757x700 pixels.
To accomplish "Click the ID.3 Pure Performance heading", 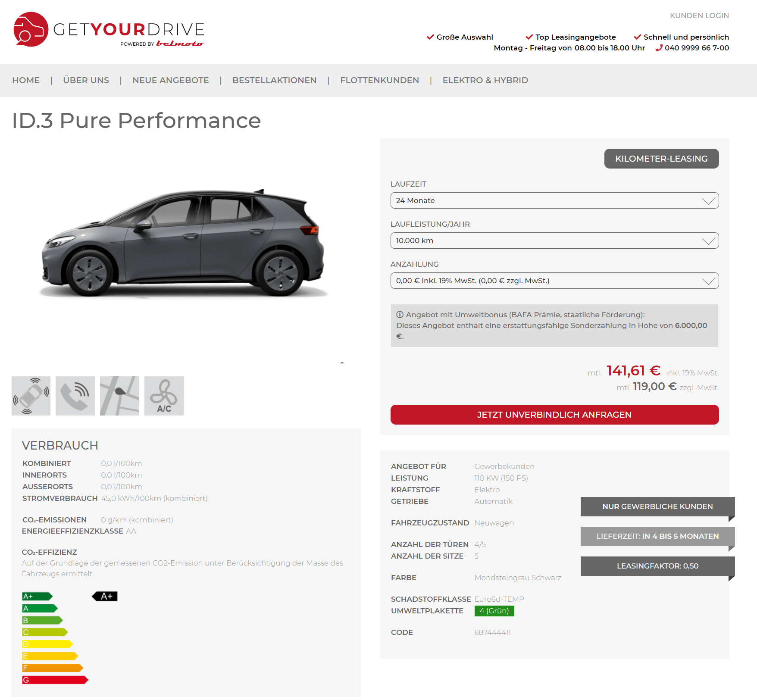I will pos(136,120).
